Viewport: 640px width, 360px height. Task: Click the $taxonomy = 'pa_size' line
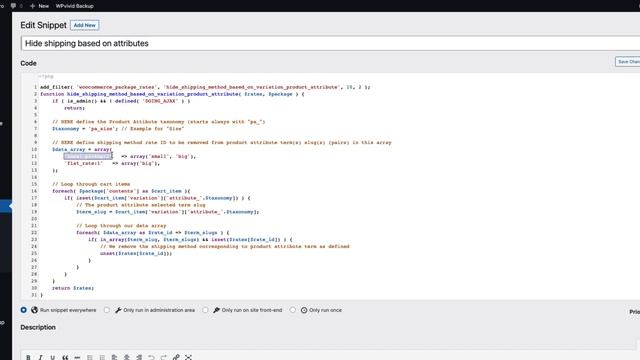118,129
